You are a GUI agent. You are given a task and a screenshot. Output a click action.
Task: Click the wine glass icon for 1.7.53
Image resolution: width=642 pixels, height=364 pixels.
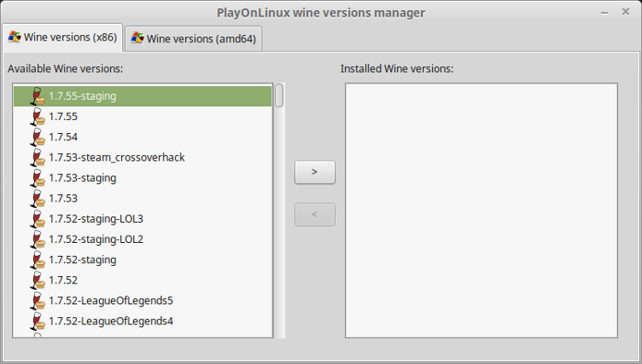[38, 199]
